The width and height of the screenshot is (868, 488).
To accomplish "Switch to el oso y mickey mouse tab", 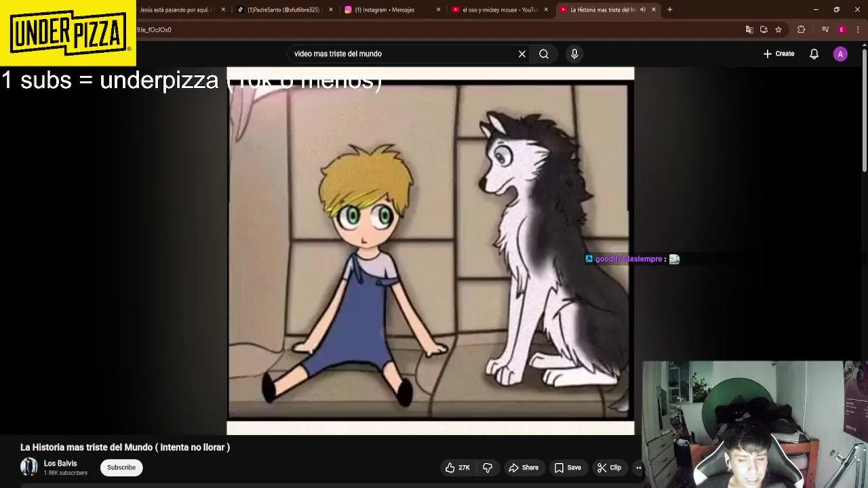I will point(500,9).
